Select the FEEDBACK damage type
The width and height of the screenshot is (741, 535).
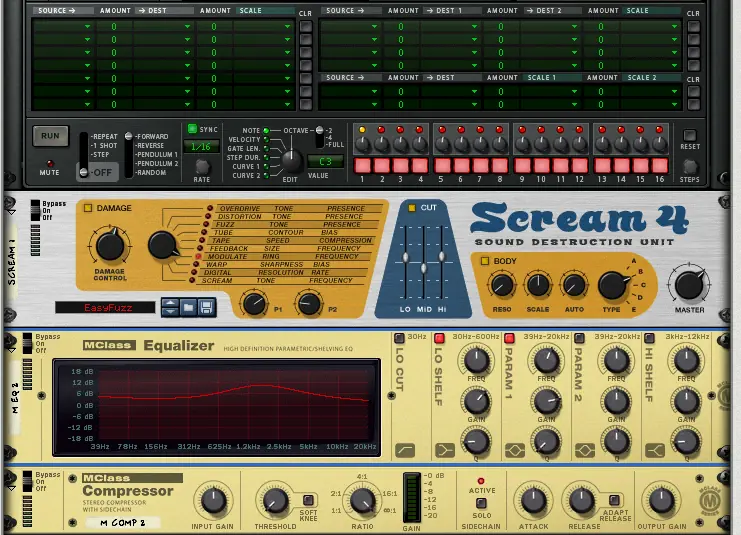[229, 249]
